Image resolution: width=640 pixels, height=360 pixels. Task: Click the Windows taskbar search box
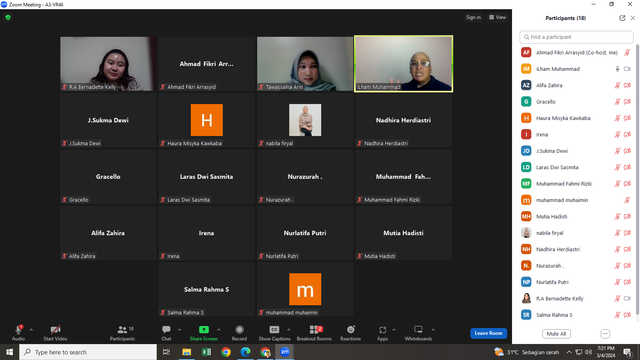pos(88,352)
